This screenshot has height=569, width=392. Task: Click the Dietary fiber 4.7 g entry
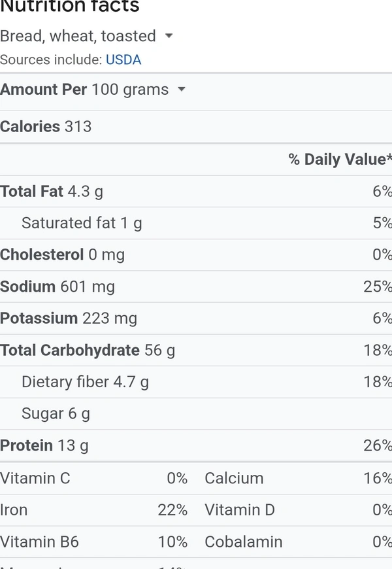pyautogui.click(x=85, y=382)
